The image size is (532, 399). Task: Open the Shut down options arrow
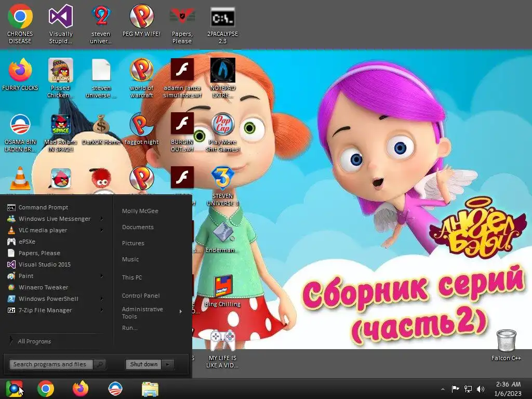tap(168, 364)
